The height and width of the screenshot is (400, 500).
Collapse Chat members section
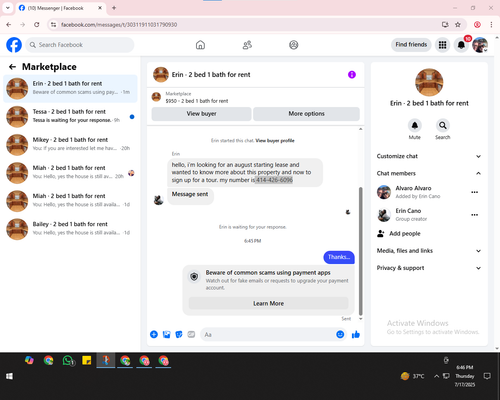429,173
